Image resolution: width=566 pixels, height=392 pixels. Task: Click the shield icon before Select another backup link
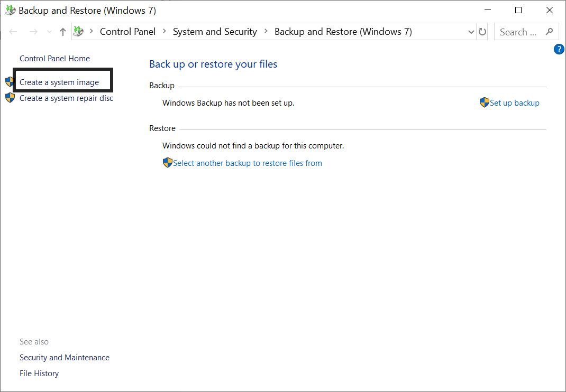[168, 163]
